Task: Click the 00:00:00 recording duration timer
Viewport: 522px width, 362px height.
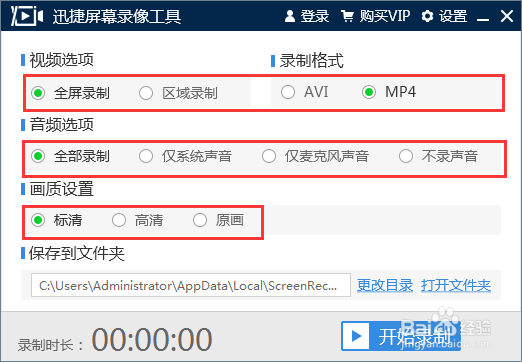Action: click(152, 339)
